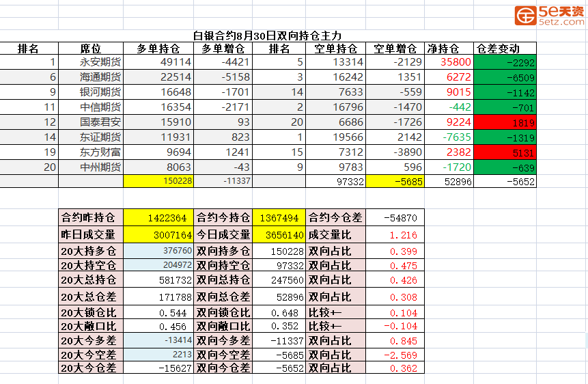Select light blue cell 2213
This screenshot has height=384, width=588.
click(x=158, y=355)
